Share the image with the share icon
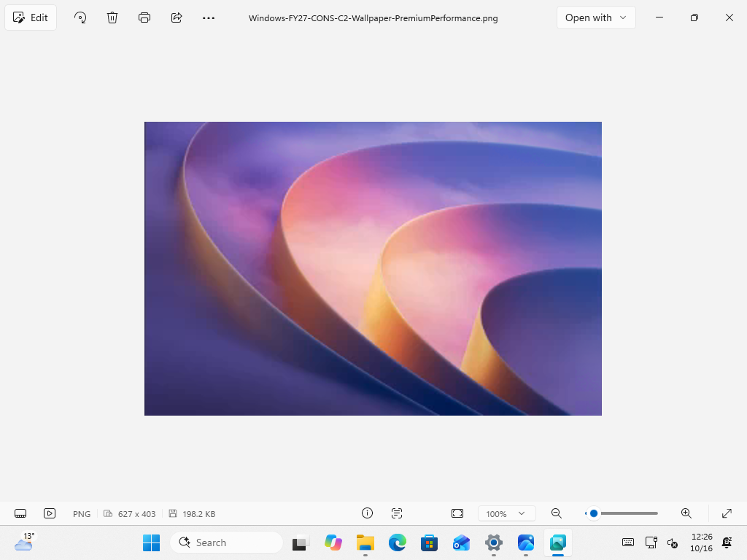747x560 pixels. [177, 17]
